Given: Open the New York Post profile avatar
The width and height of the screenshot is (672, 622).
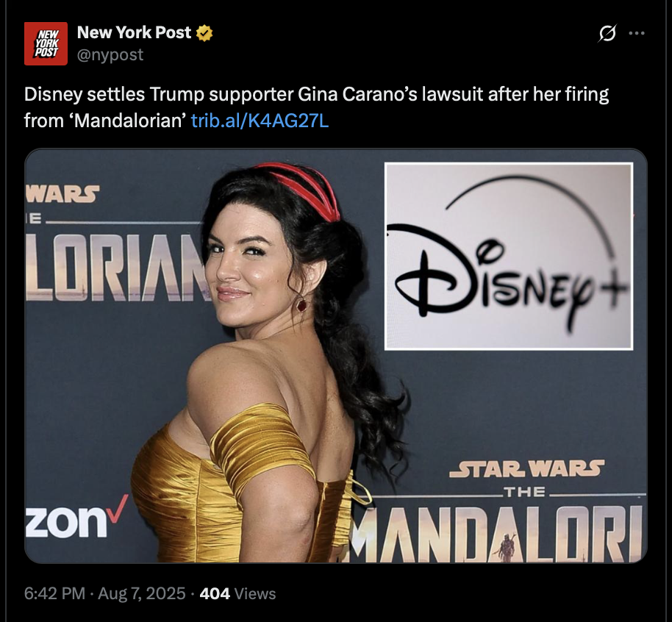Looking at the screenshot, I should pos(46,43).
